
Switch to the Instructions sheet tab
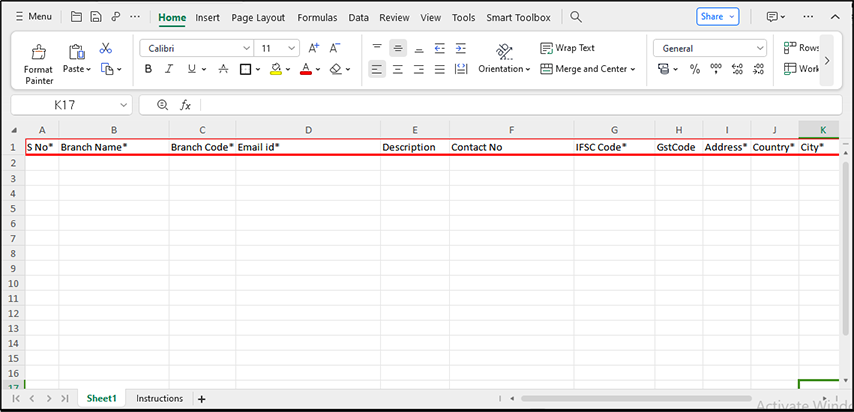click(160, 398)
